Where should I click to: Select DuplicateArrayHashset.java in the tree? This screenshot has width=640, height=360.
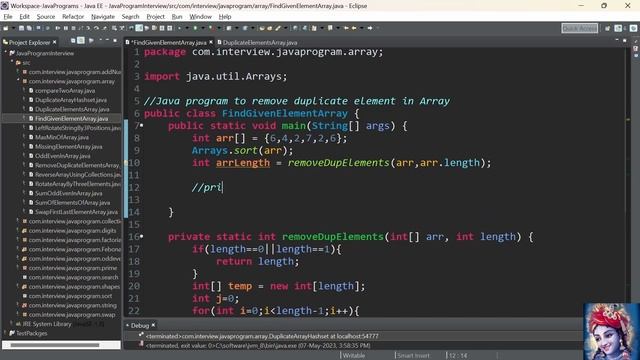71,100
